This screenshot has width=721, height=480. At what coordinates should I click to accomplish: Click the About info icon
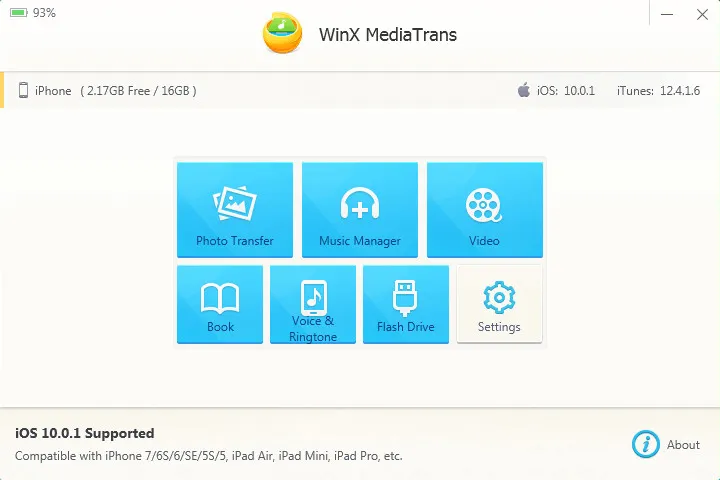pos(646,444)
